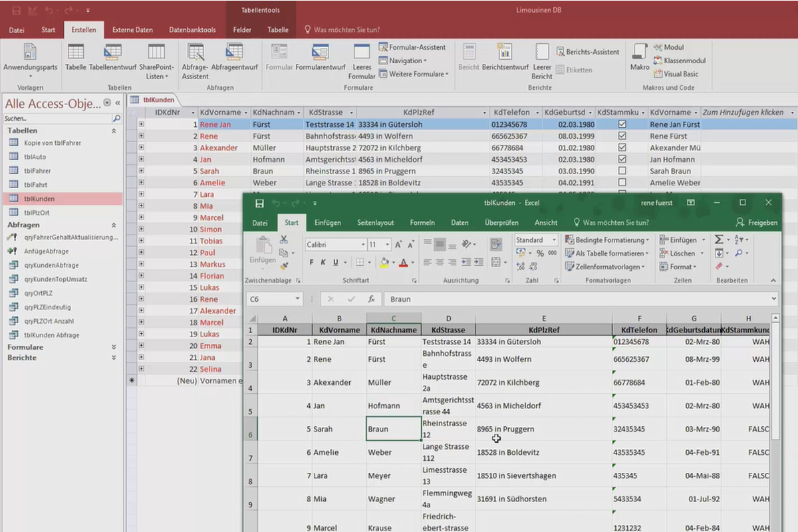Open Formularentwurf in Access ribbon
Screen dimensions: 798x532
(321, 58)
